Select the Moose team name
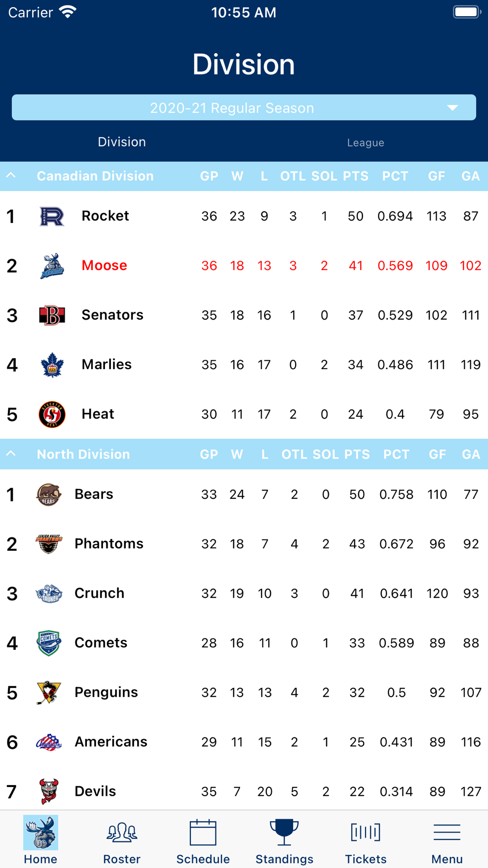This screenshot has width=488, height=868. [104, 266]
